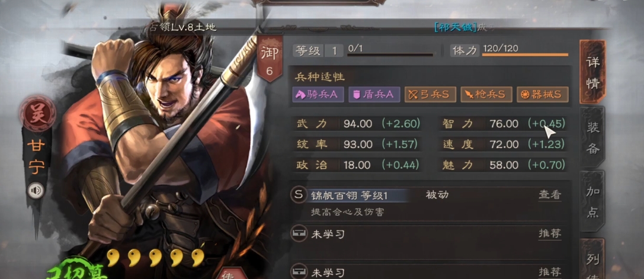Play Gan Ning's voice via speaker icon
The height and width of the screenshot is (279, 644).
pyautogui.click(x=36, y=190)
